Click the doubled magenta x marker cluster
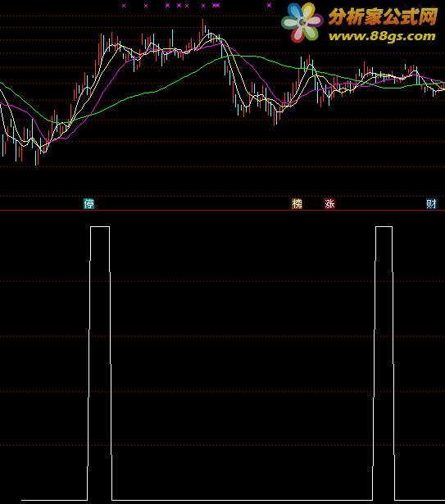Image resolution: width=445 pixels, height=504 pixels. (216, 5)
